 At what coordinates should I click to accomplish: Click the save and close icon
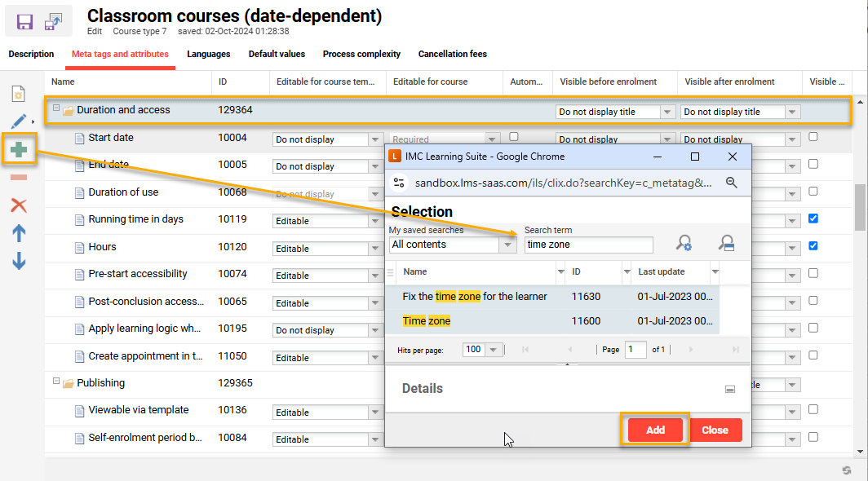point(54,22)
